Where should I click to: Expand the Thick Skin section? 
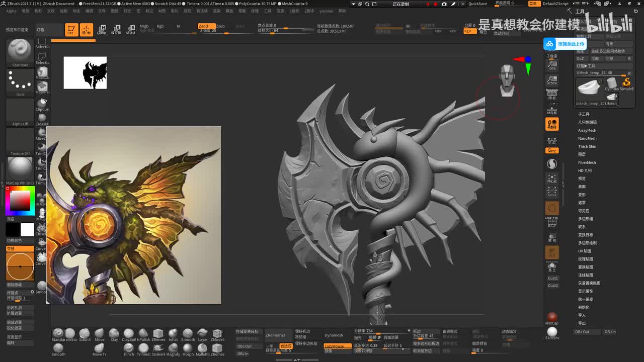(587, 146)
